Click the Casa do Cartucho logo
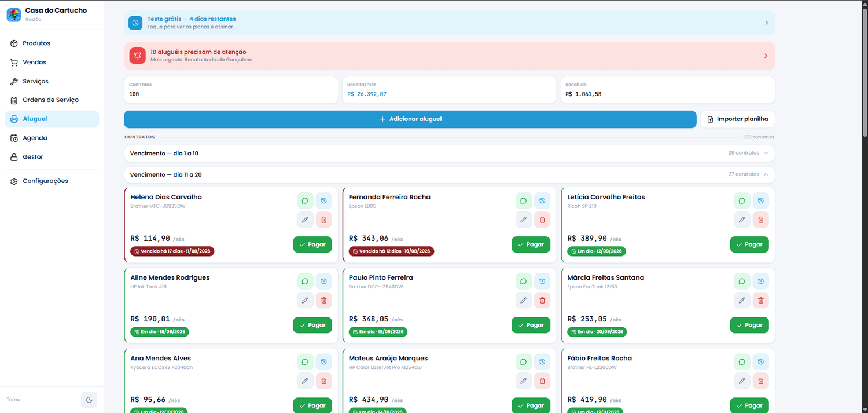 coord(14,14)
